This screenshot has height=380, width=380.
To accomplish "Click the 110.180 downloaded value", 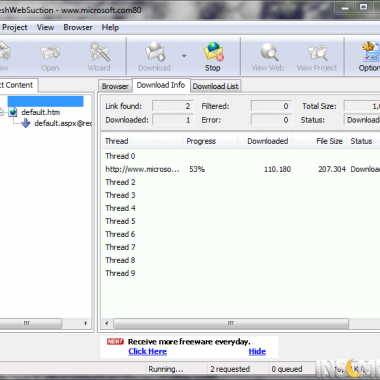I will click(277, 169).
